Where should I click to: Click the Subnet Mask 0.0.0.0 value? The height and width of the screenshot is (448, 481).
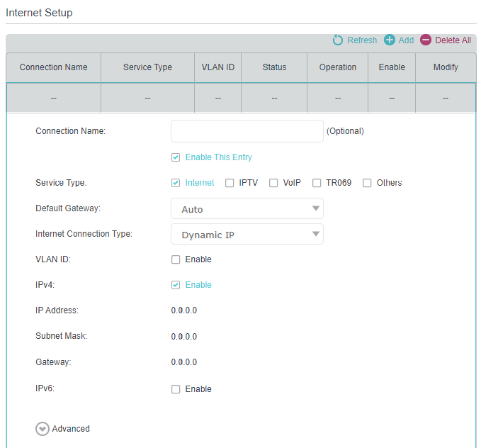tap(184, 337)
